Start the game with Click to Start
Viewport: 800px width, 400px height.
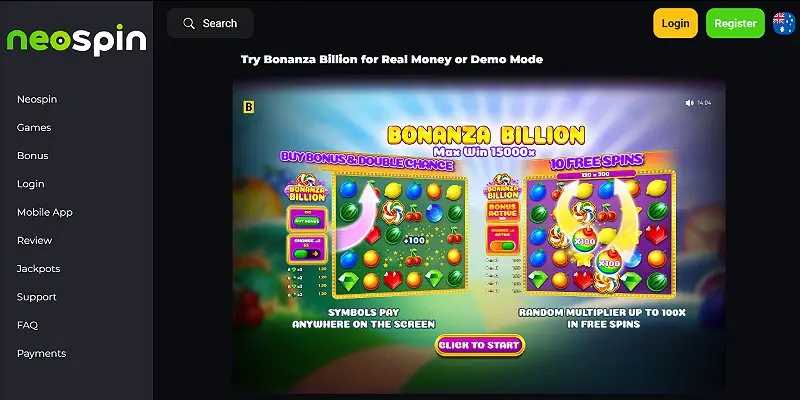tap(480, 345)
